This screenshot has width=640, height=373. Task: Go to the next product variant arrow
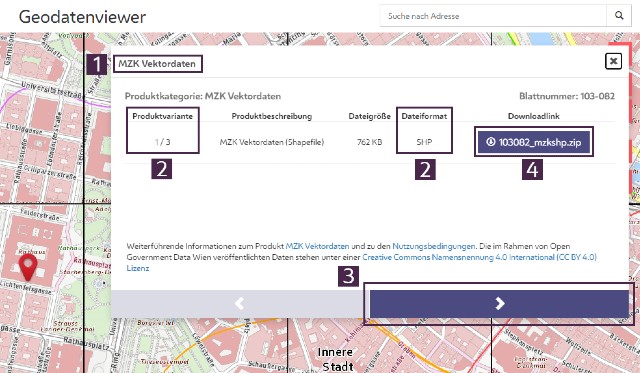point(499,303)
